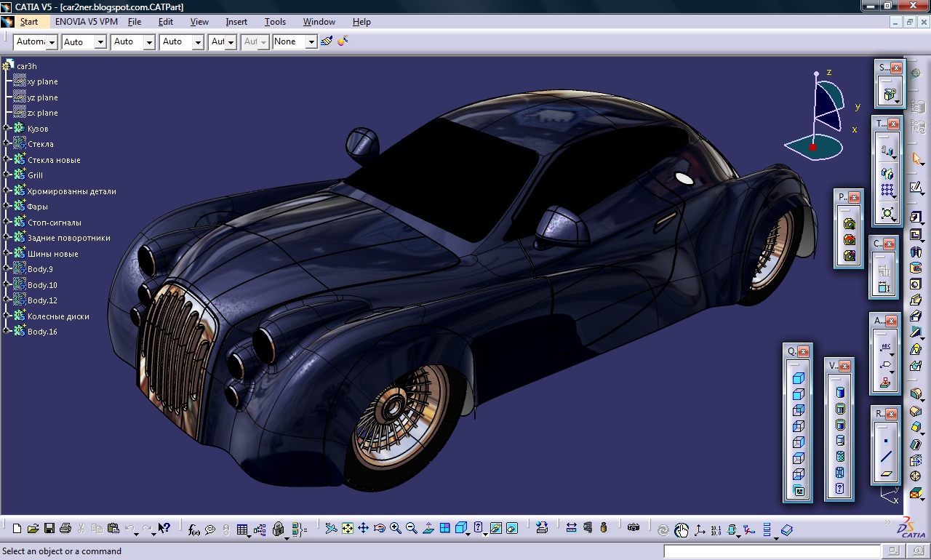Viewport: 931px width, 560px height.
Task: Click the ENOVIA V5 VPM menu
Action: point(86,22)
